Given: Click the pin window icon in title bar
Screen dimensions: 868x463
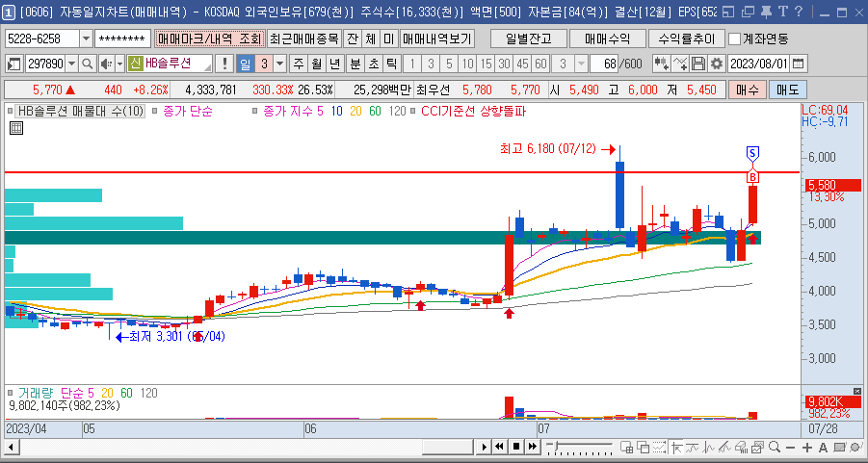Looking at the screenshot, I should click(x=766, y=12).
